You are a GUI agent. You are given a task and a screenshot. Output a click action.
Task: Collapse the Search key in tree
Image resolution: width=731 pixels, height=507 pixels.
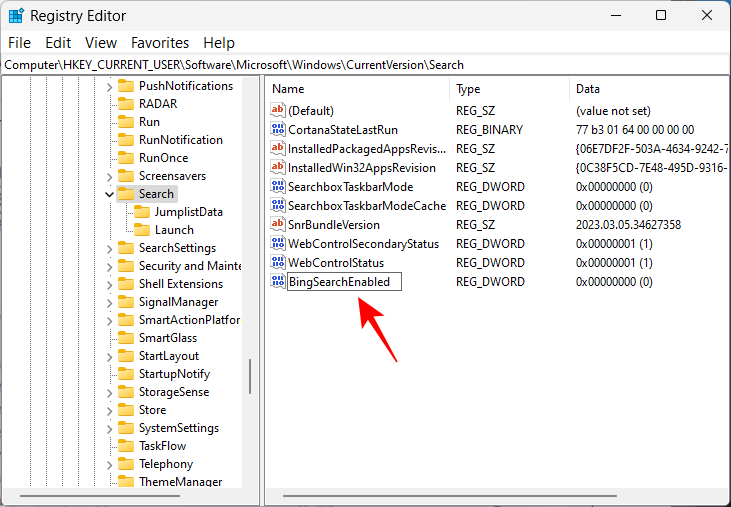109,194
